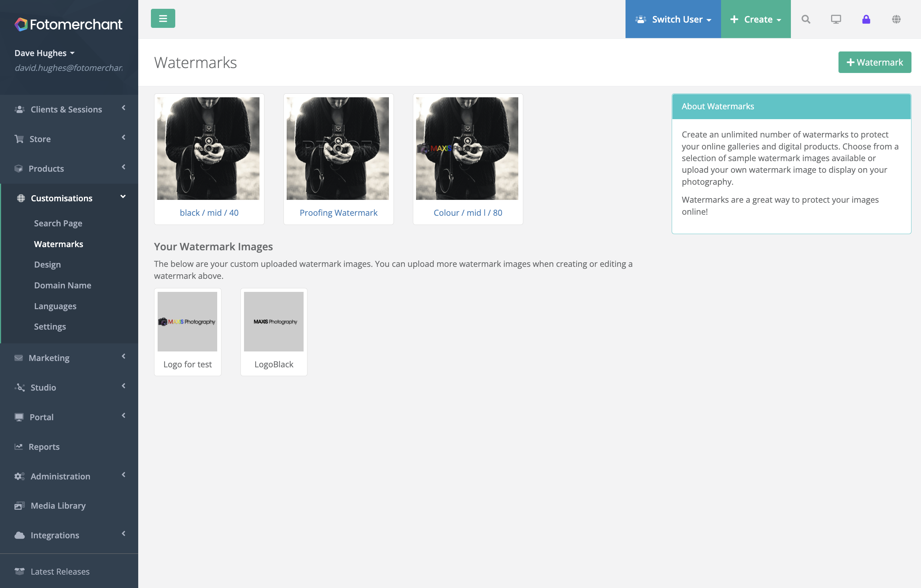Image resolution: width=921 pixels, height=588 pixels.
Task: Click the monitor icon in the top bar
Action: coord(836,19)
